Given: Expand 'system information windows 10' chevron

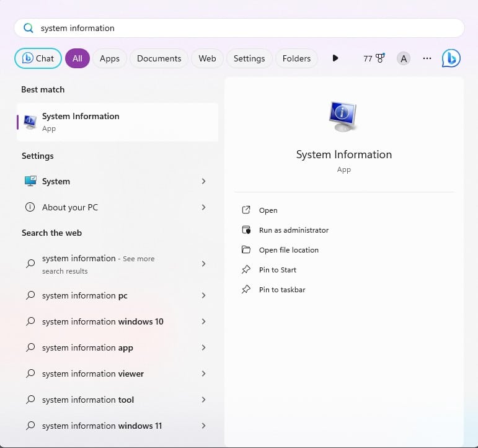Looking at the screenshot, I should [203, 321].
